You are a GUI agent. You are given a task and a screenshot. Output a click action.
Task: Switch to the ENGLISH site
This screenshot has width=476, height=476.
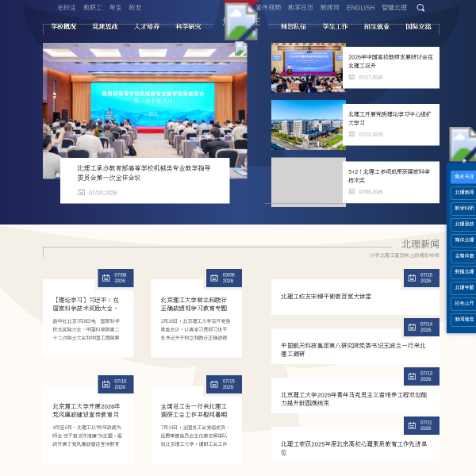tap(360, 8)
